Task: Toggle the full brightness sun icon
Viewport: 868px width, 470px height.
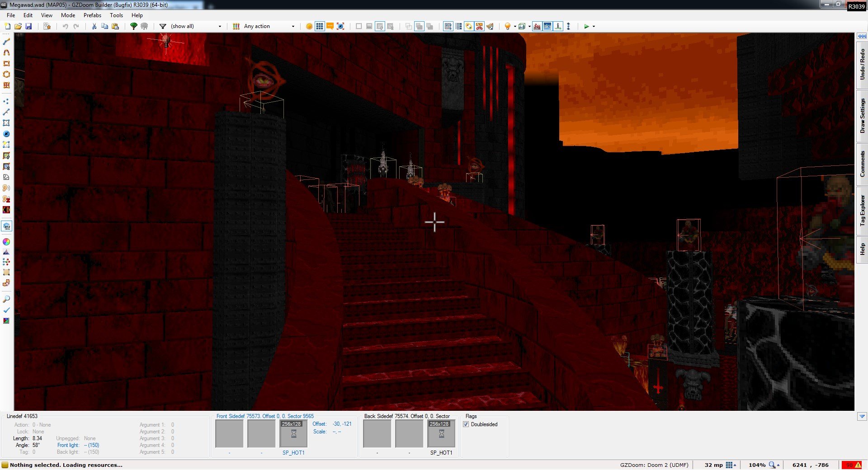Action: [x=309, y=26]
